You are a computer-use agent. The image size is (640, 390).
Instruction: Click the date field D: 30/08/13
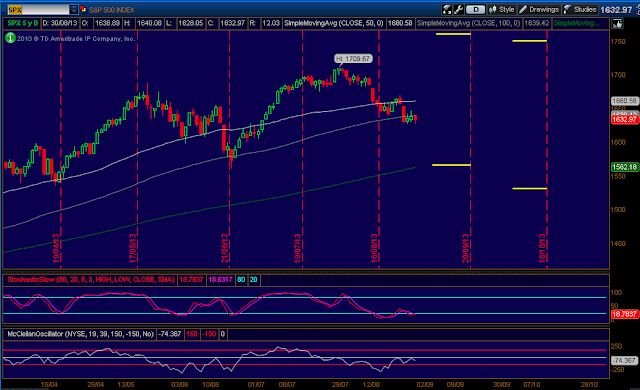click(x=60, y=23)
